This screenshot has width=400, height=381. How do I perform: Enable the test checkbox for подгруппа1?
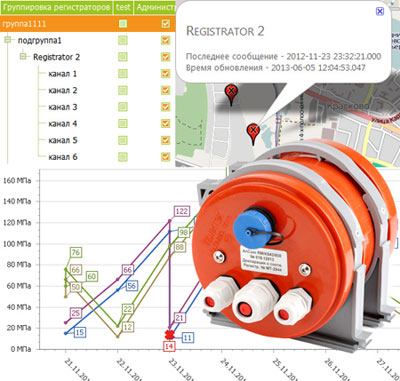click(x=123, y=40)
